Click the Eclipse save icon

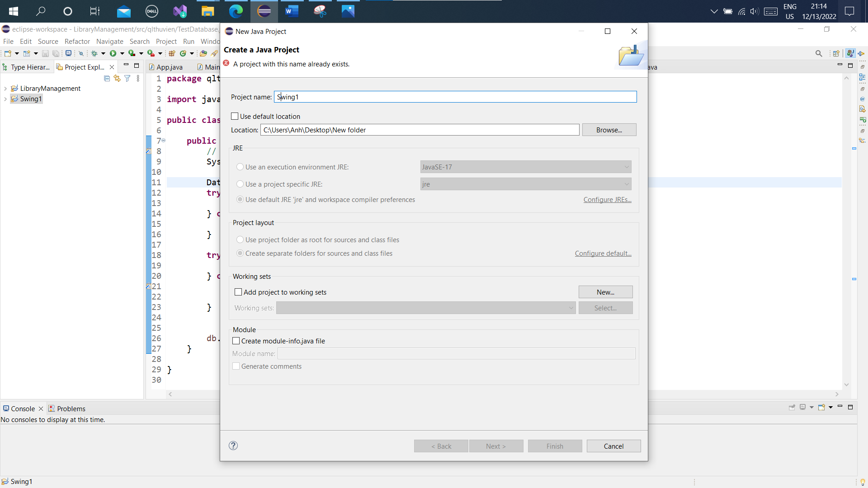pyautogui.click(x=45, y=54)
